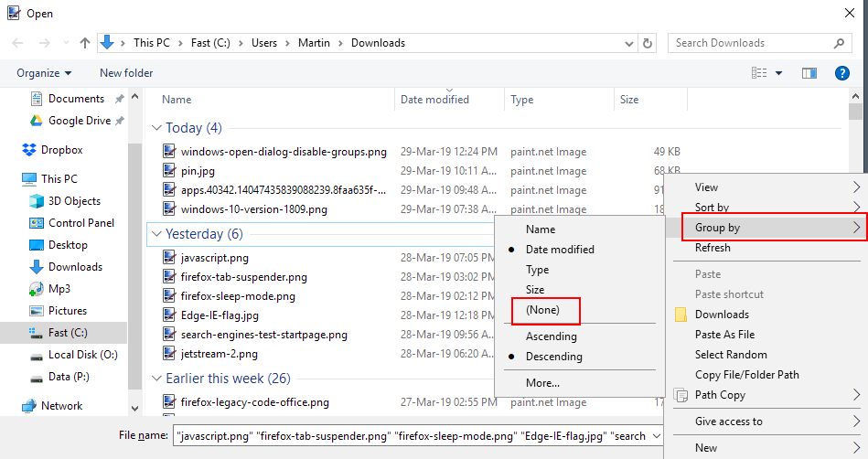
Task: Collapse the Today (4) group
Action: (155, 128)
